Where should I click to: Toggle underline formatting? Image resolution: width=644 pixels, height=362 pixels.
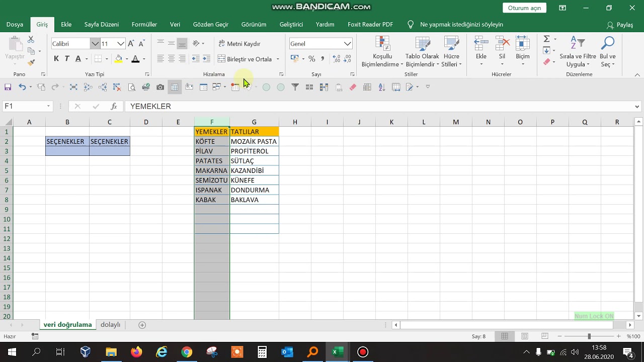[x=78, y=59]
